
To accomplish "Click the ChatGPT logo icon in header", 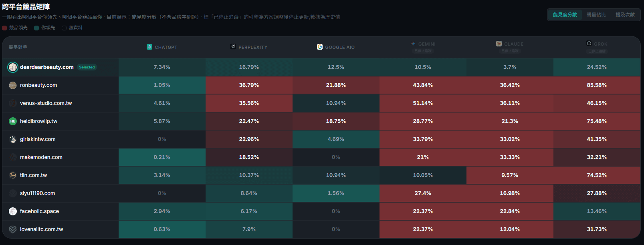I will click(149, 47).
